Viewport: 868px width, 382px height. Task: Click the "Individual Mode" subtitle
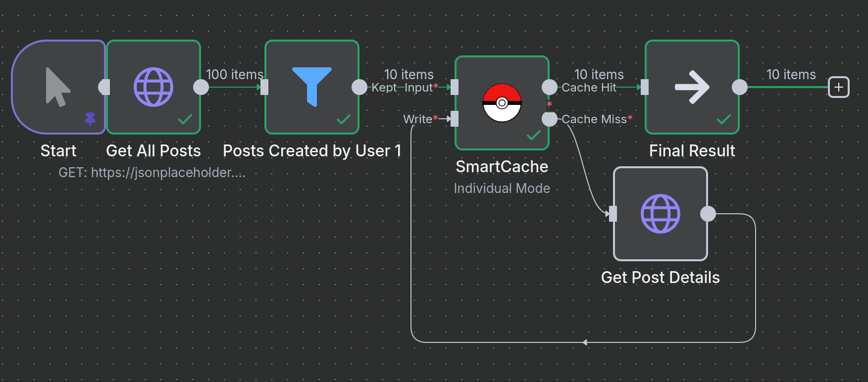click(x=502, y=189)
